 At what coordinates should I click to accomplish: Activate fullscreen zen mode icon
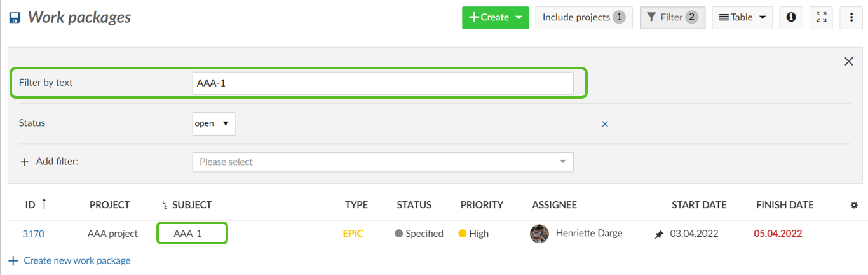tap(822, 17)
